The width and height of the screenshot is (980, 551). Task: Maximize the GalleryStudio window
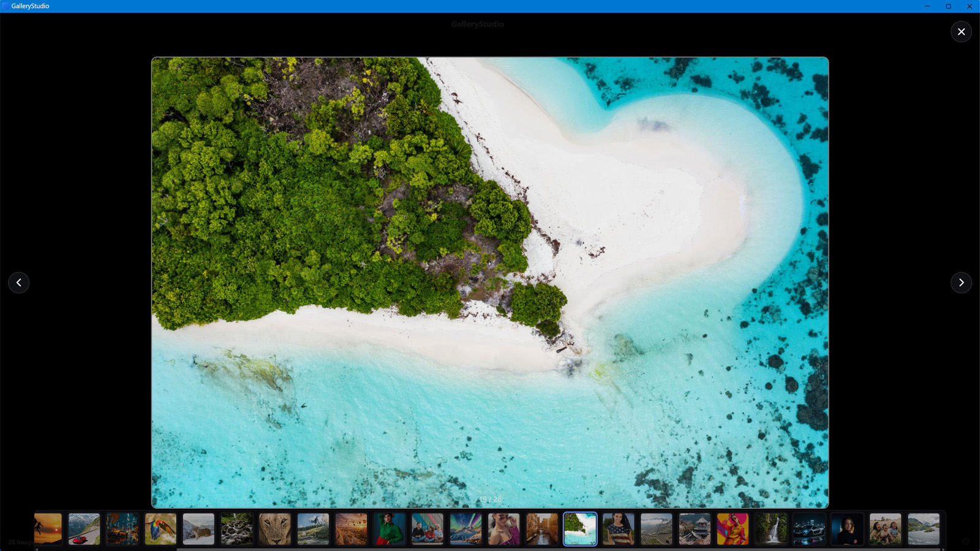(x=948, y=6)
